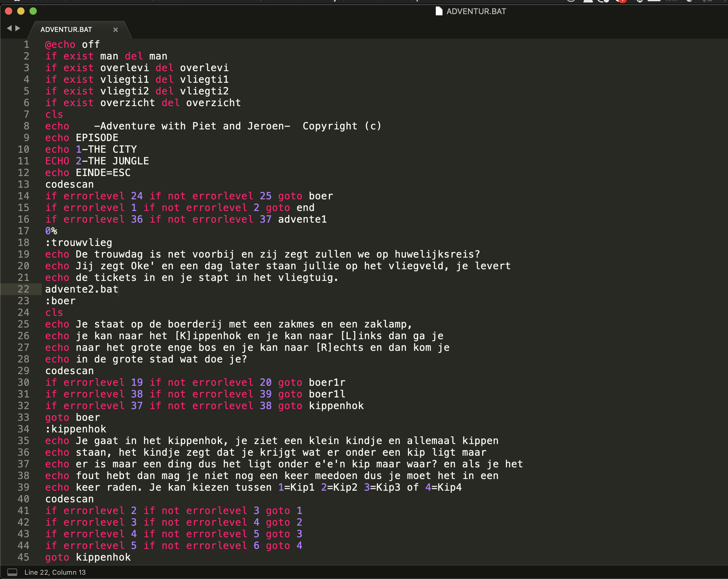Close the ADVENTUR.BAT tab
Image resolution: width=728 pixels, height=579 pixels.
coord(116,30)
